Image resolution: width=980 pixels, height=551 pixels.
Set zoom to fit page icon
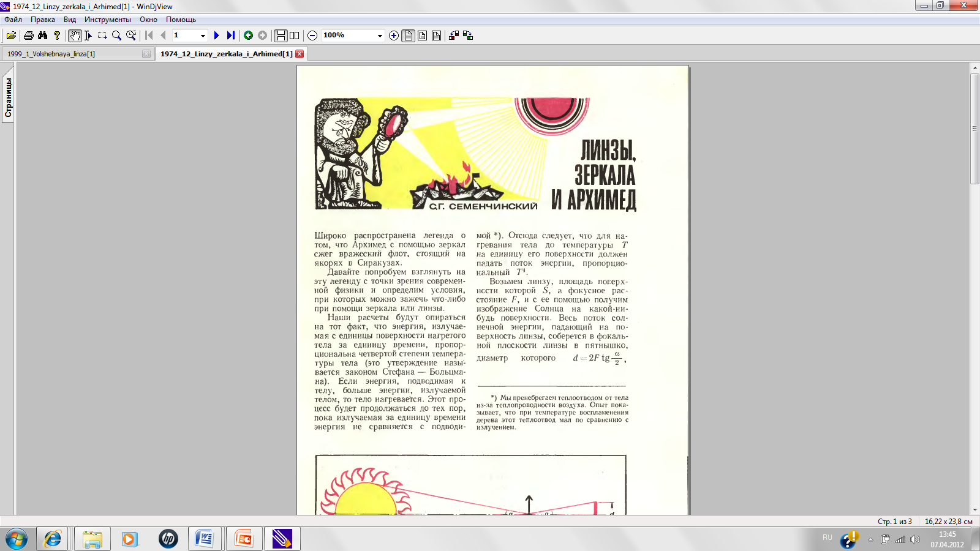coord(437,36)
